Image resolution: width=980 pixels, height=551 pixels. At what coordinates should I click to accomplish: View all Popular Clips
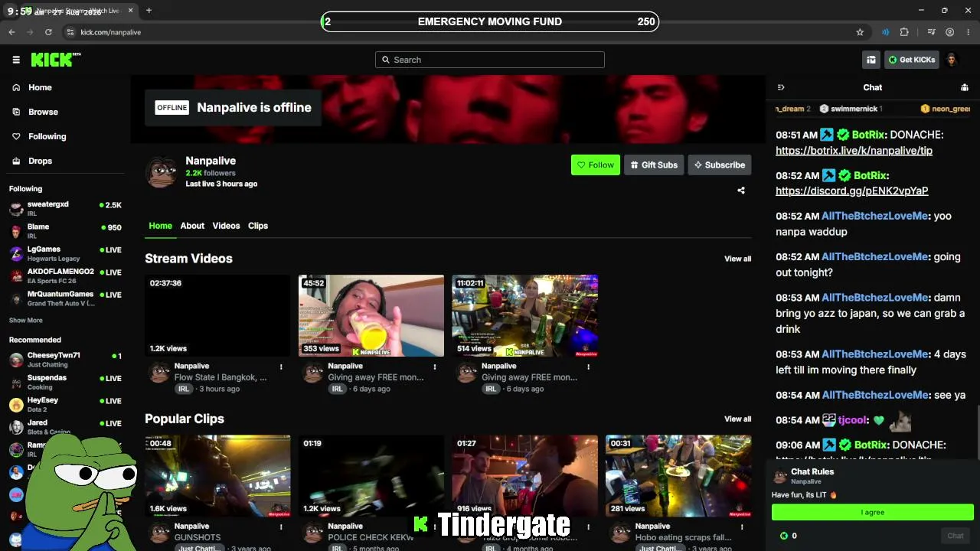coord(738,419)
